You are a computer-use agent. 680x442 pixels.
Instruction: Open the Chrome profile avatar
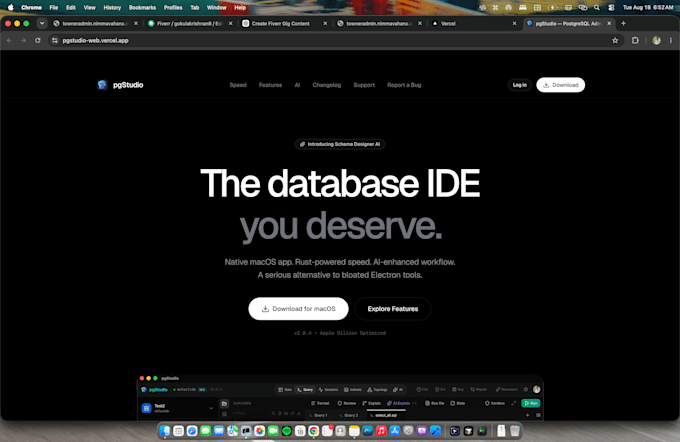657,40
